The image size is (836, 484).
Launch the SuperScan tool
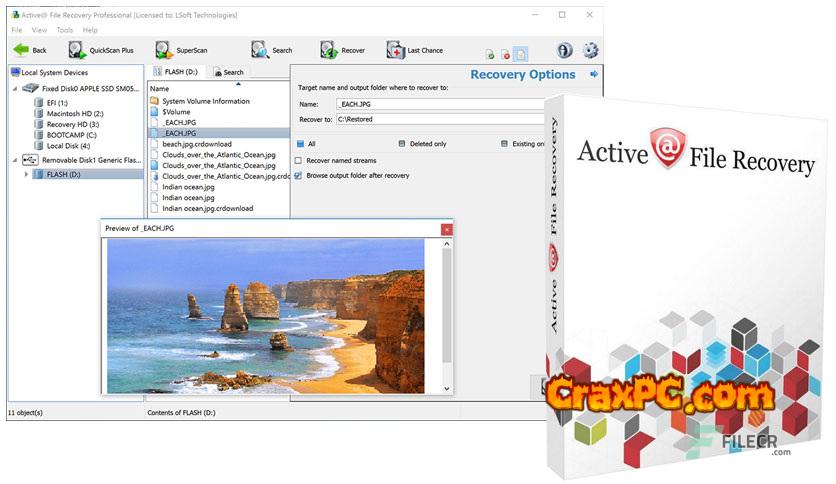tap(181, 50)
